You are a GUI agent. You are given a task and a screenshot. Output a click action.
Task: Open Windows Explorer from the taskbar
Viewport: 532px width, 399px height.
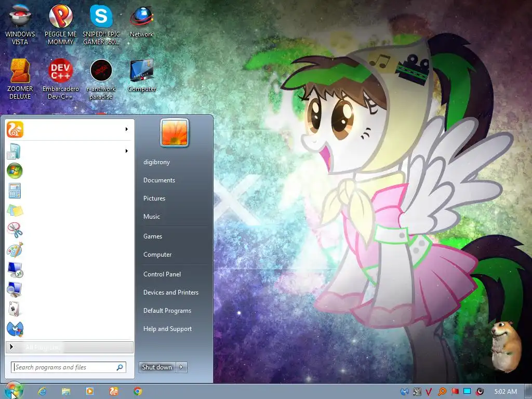66,391
